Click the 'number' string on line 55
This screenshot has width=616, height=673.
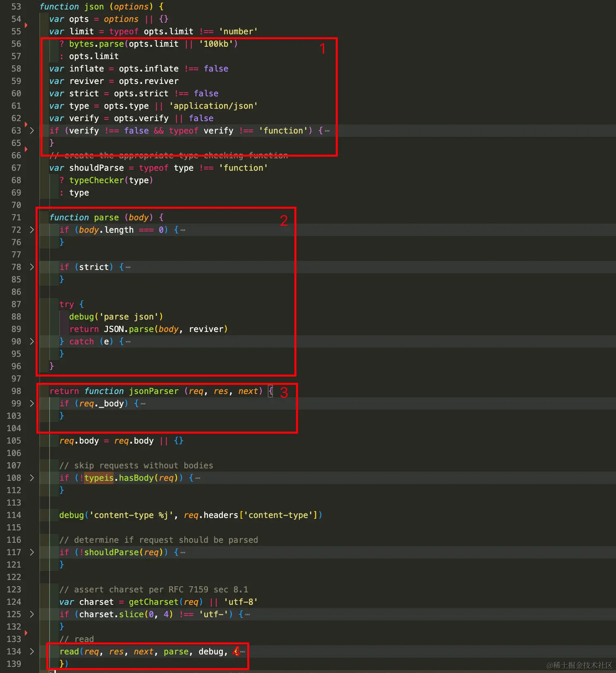pos(238,31)
